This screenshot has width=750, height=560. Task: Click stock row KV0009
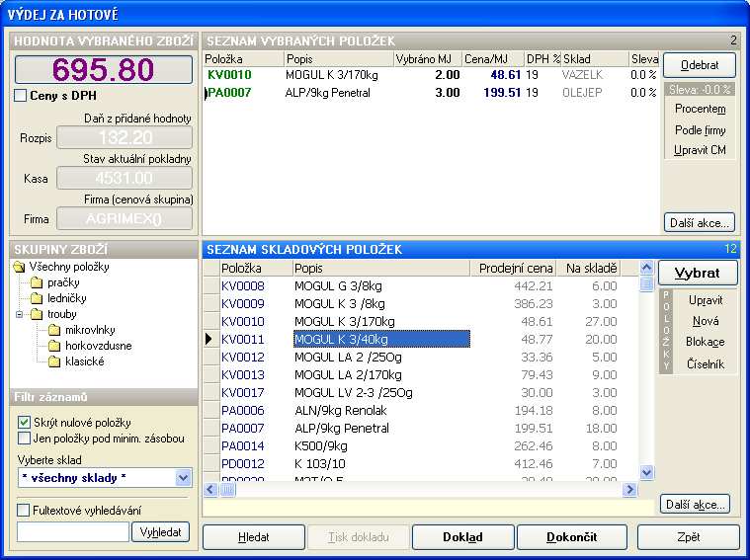[x=421, y=303]
